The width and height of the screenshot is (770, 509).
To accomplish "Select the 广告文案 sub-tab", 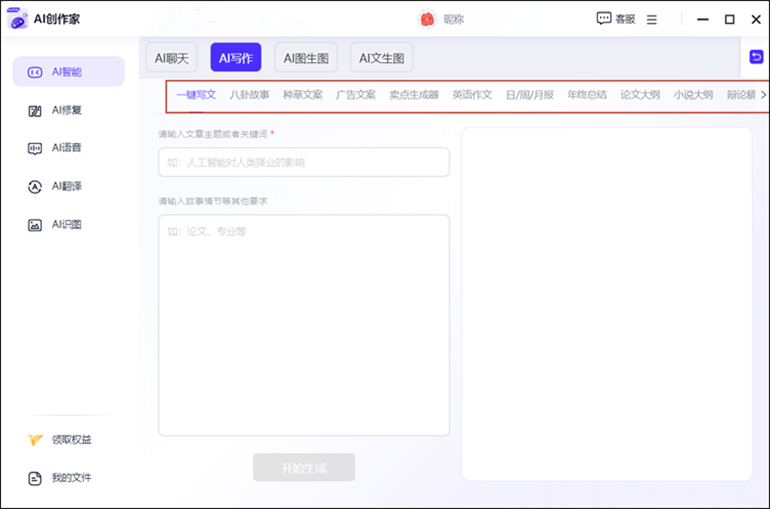I will (x=356, y=95).
